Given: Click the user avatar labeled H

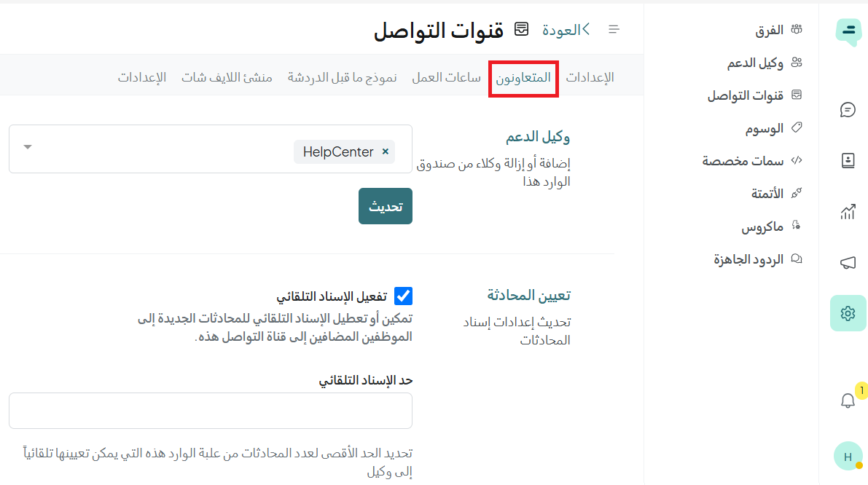Looking at the screenshot, I should pyautogui.click(x=848, y=457).
